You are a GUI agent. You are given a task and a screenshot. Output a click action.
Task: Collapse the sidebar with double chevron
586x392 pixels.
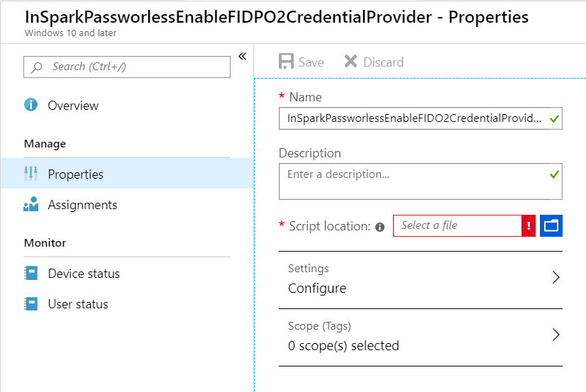coord(242,57)
